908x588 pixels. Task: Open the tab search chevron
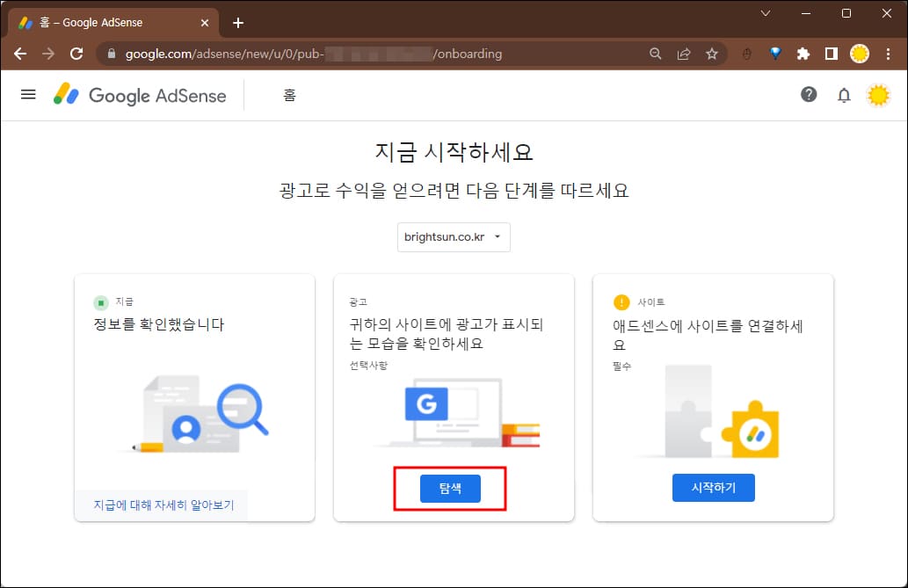(766, 13)
